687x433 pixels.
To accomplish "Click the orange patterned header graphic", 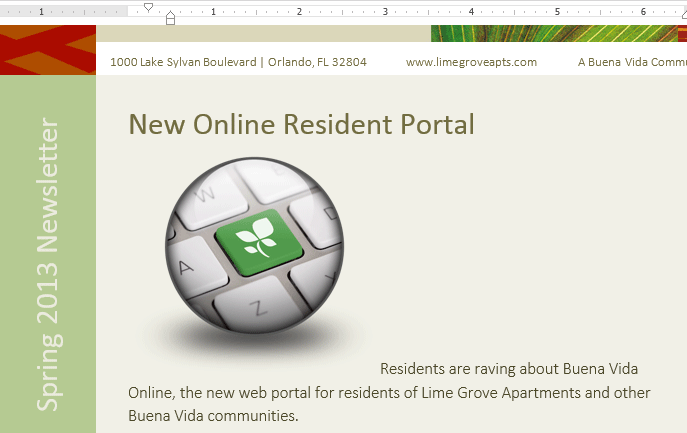I will (47, 50).
